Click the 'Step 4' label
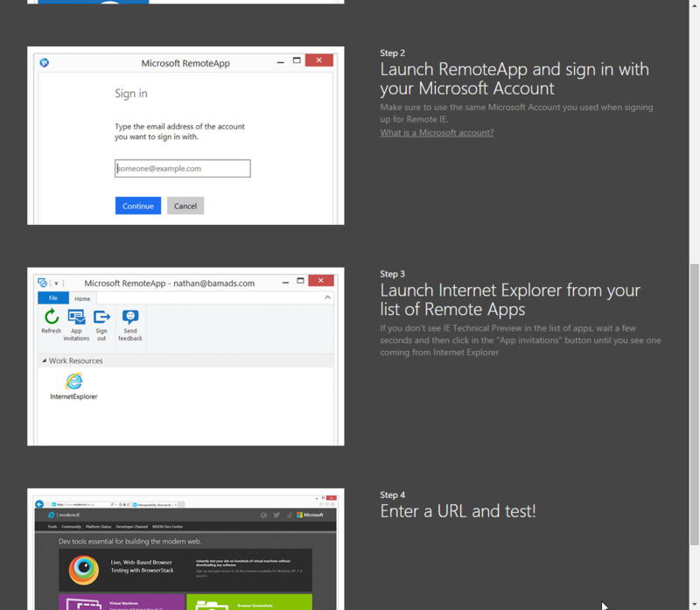The width and height of the screenshot is (700, 610). point(392,494)
